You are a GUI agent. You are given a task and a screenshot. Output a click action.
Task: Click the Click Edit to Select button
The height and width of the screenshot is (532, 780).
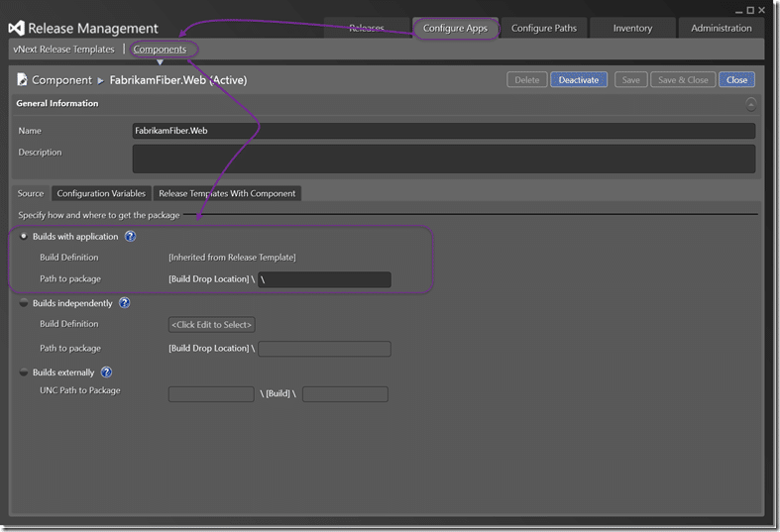(x=211, y=325)
